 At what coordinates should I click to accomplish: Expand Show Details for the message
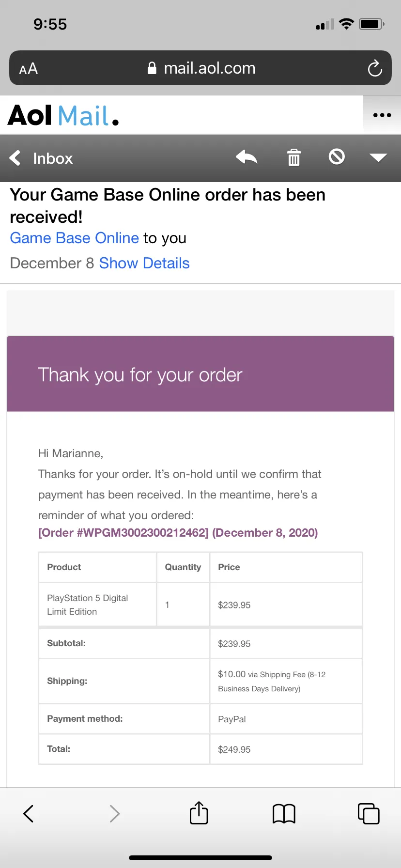tap(144, 263)
